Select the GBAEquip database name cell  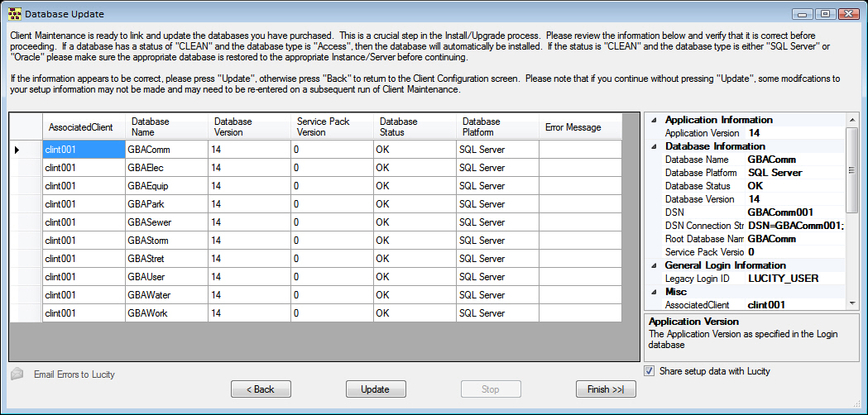pos(166,186)
